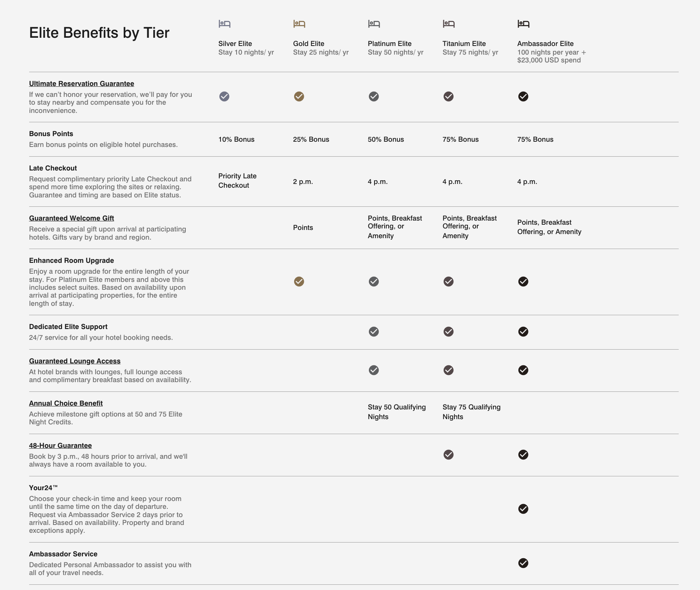The height and width of the screenshot is (590, 700).
Task: Click Ambassador Elite's Ambassador Service checkmark
Action: tap(523, 563)
